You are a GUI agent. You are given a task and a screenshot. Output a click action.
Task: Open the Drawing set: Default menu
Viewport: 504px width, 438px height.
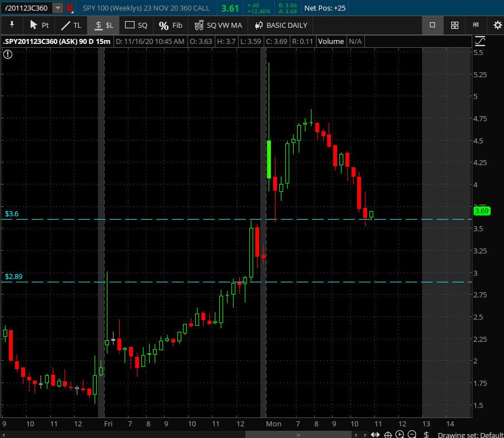[x=470, y=435]
